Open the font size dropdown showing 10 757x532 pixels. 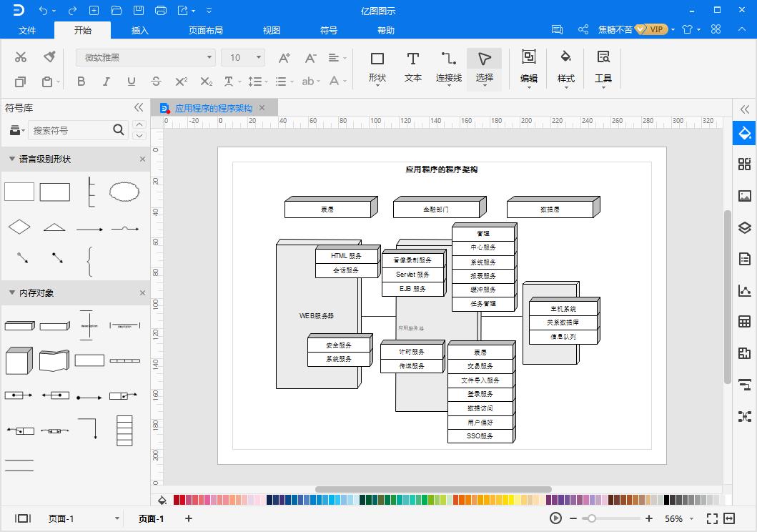point(243,57)
